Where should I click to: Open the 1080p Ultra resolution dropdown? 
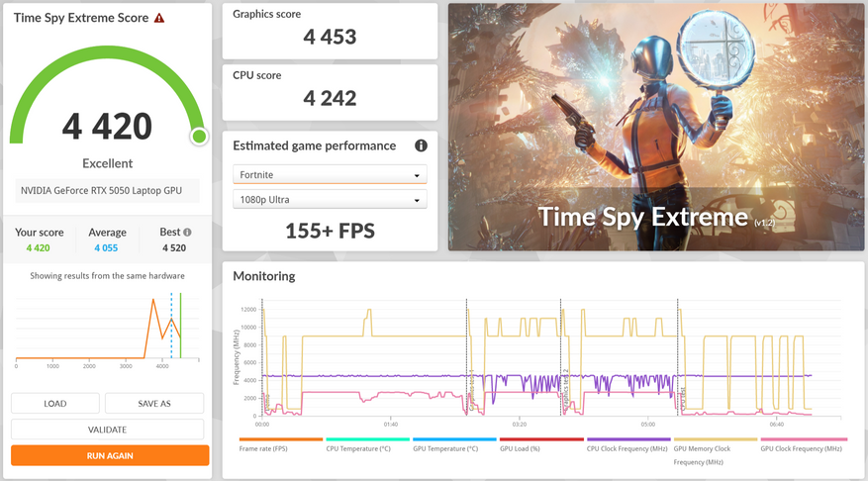[330, 199]
